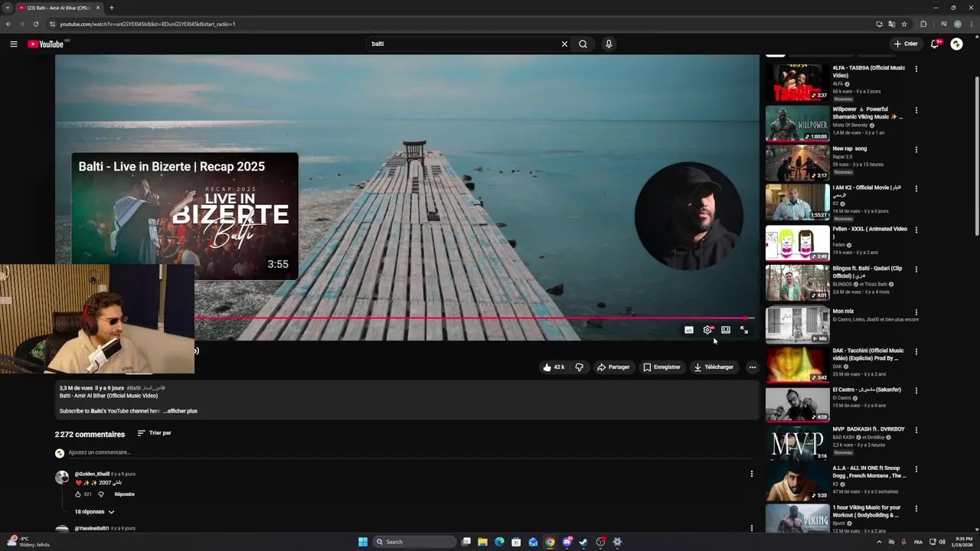
Task: Click the page's vertical scrollbar
Action: 976,155
